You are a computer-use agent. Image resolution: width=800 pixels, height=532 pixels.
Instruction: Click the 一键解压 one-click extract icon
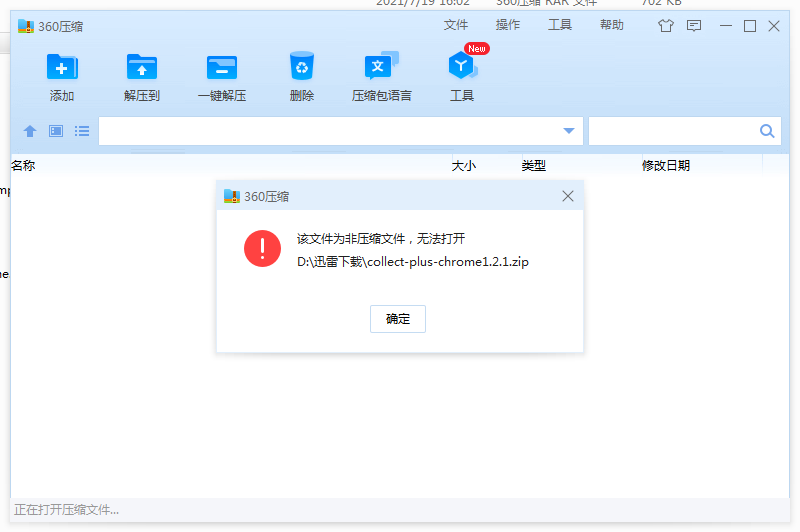click(x=222, y=67)
